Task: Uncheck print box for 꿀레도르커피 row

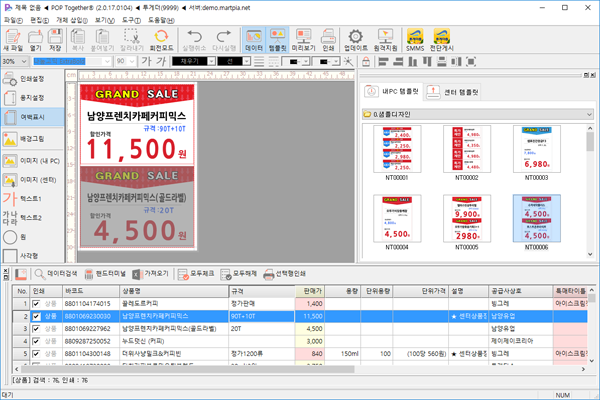Action: (36, 304)
